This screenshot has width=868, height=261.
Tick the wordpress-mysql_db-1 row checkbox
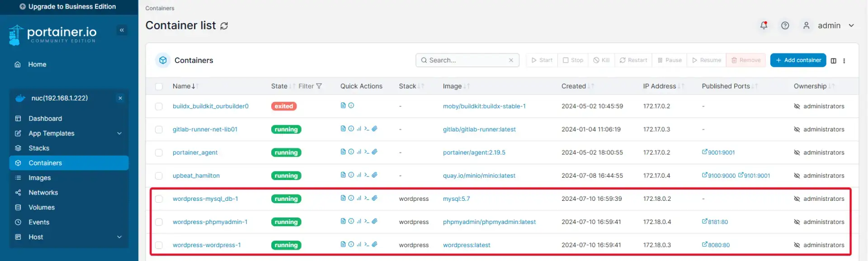[x=159, y=199]
